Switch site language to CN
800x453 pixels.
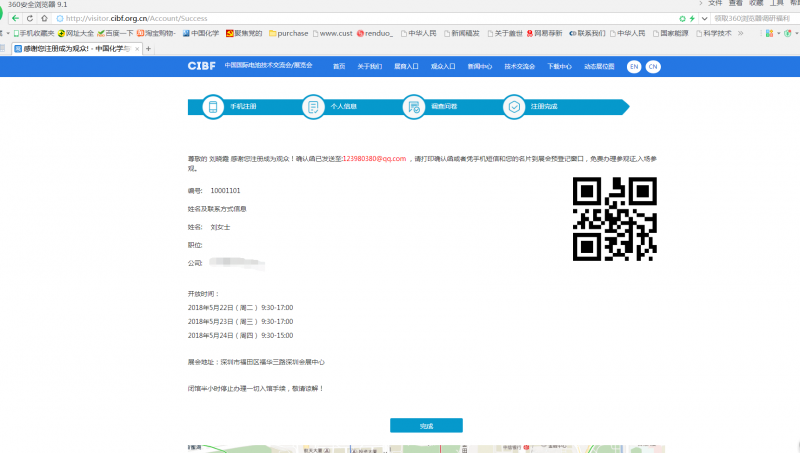click(x=652, y=66)
